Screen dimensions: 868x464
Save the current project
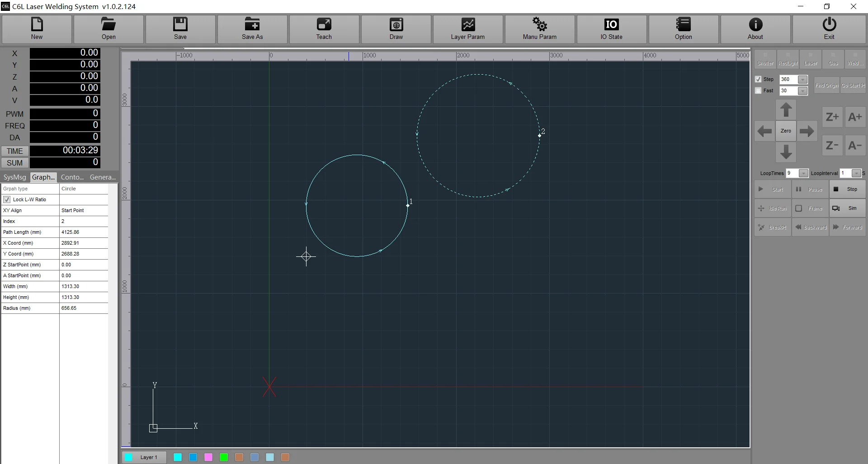180,29
